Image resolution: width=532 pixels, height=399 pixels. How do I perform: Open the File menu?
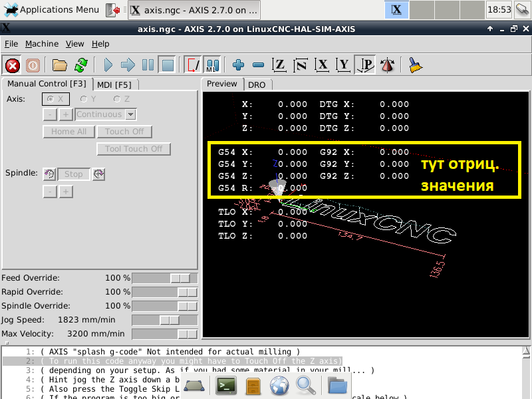[x=11, y=44]
